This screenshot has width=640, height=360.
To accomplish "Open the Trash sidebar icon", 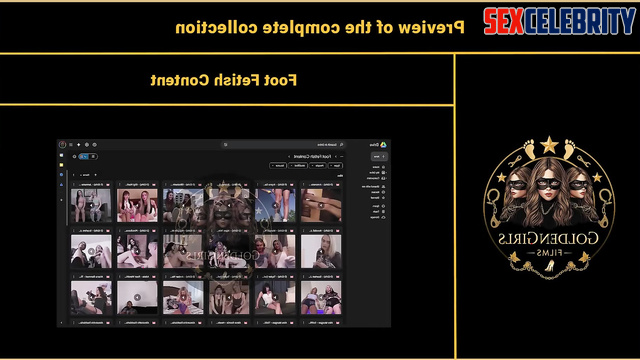I will tap(383, 211).
